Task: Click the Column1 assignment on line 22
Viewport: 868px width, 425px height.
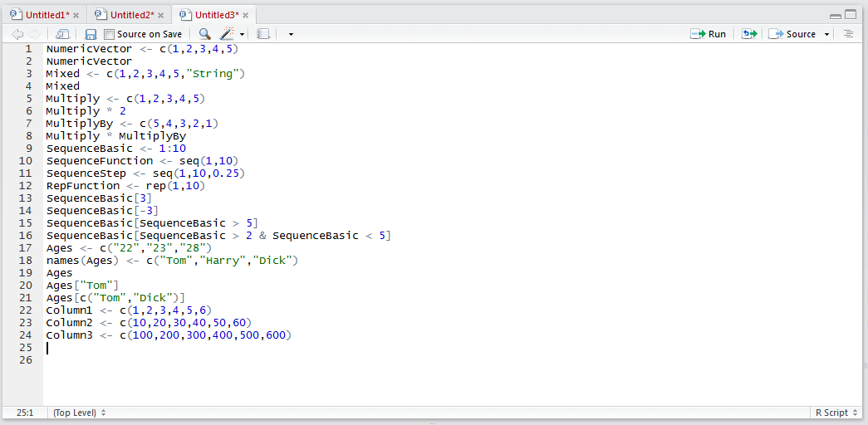Action: 129,310
